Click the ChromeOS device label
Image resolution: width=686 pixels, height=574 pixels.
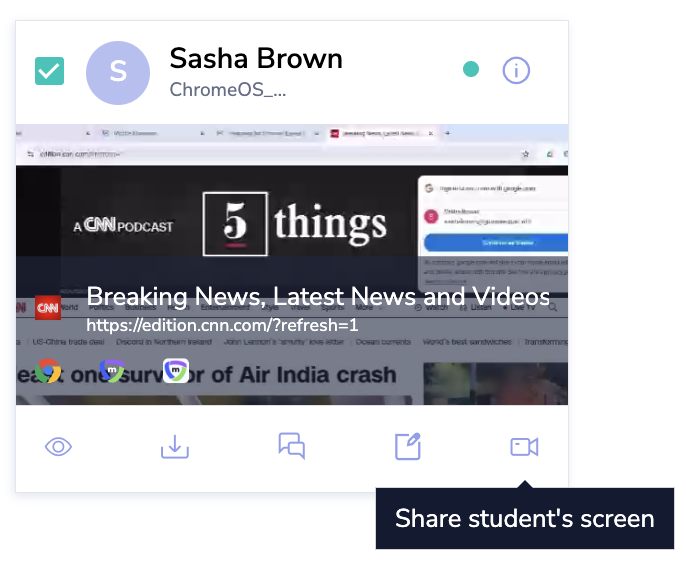coord(228,90)
